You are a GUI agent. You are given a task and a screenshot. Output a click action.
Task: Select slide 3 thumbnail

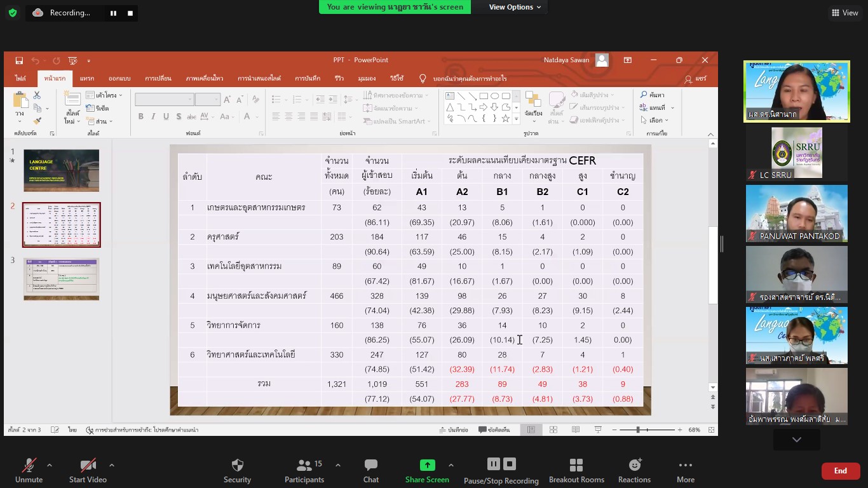pos(62,279)
